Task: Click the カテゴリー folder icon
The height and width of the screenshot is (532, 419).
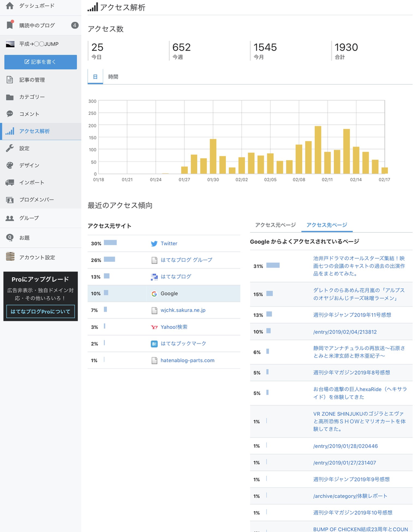Action: [x=10, y=97]
